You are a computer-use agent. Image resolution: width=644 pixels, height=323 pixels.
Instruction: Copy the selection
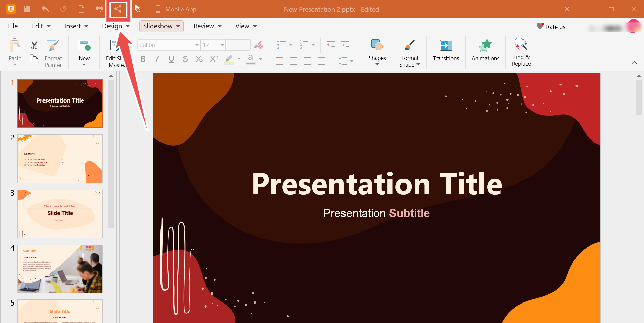(x=34, y=59)
